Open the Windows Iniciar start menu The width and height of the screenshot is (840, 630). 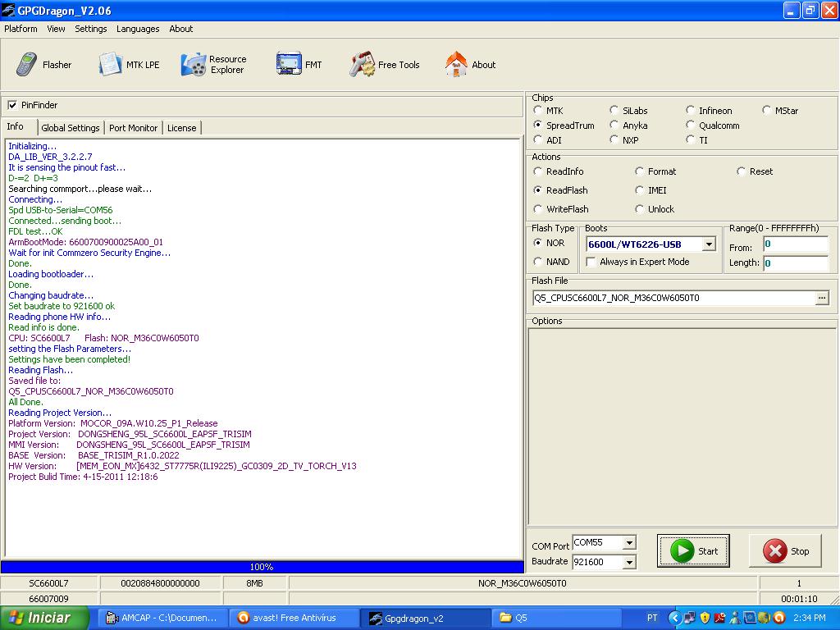point(44,618)
